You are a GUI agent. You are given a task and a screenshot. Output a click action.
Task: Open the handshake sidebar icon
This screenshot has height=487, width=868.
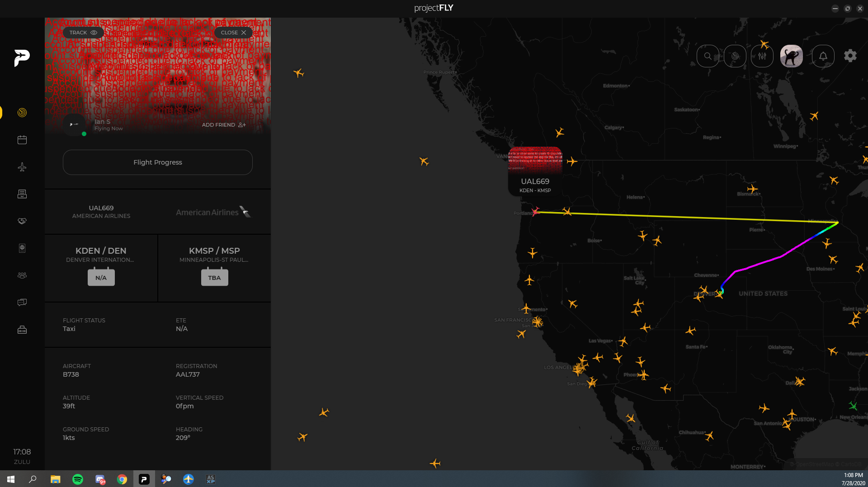22,221
